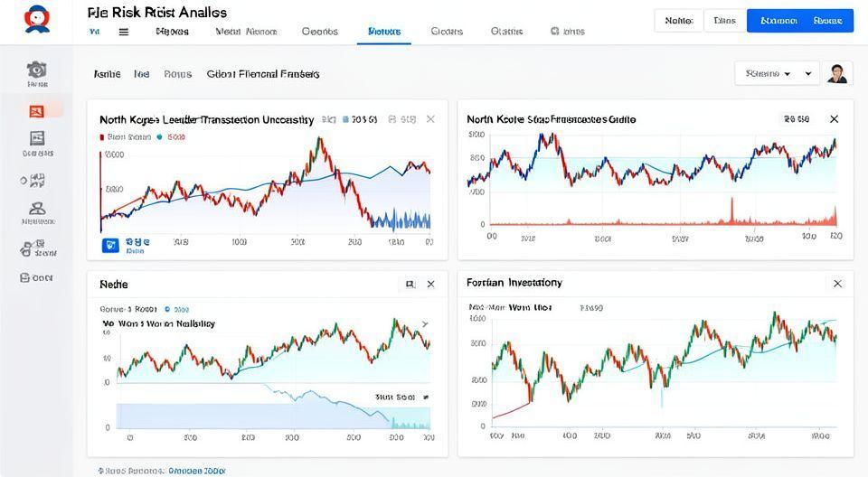This screenshot has height=477, width=868.
Task: Toggle teal legend series in Transaction Uncertainty chart
Action: point(159,137)
